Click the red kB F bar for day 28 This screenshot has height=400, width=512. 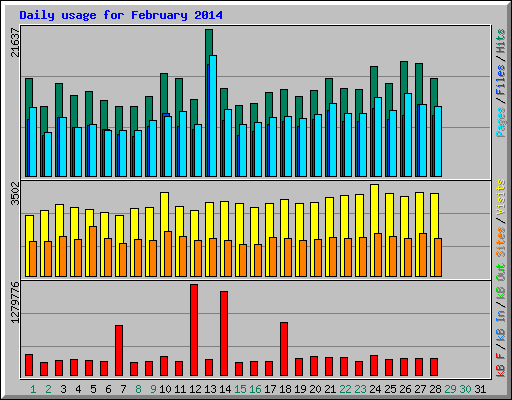(x=434, y=367)
